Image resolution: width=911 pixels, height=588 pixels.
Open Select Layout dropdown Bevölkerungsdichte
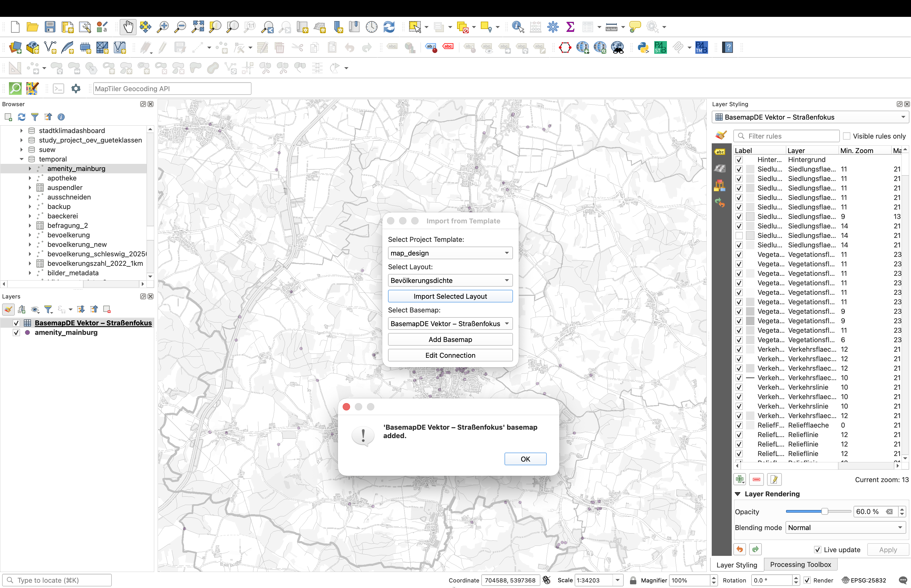pos(450,280)
